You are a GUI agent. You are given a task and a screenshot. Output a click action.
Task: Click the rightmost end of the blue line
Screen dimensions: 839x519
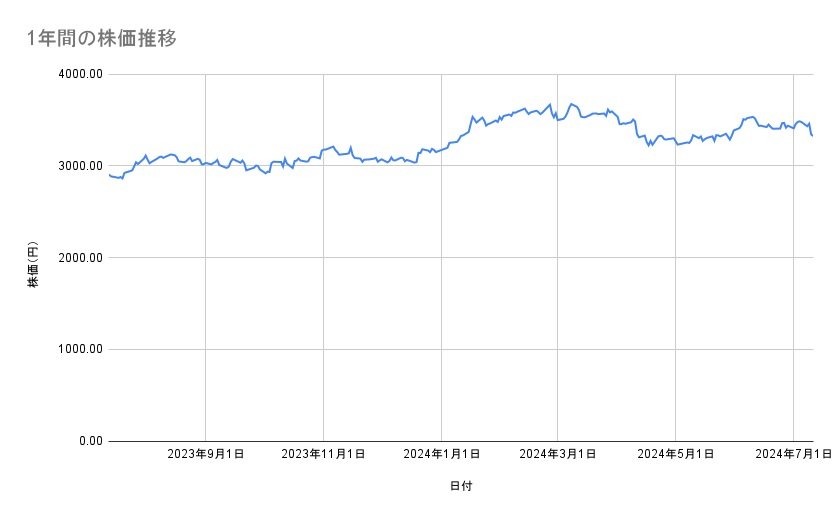[x=812, y=135]
